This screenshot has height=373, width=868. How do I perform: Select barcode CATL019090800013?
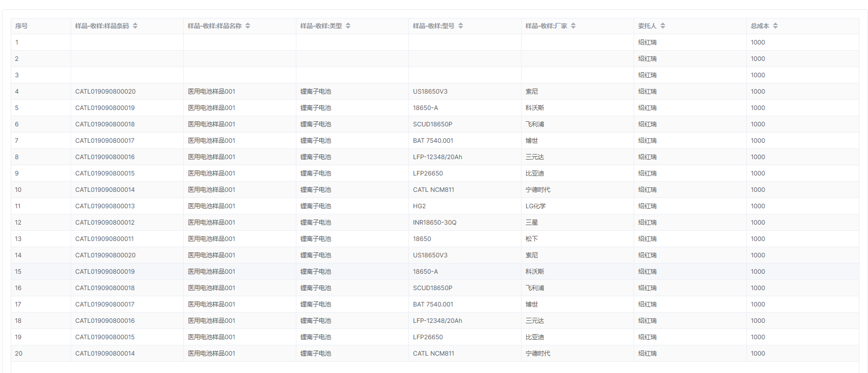(x=105, y=206)
